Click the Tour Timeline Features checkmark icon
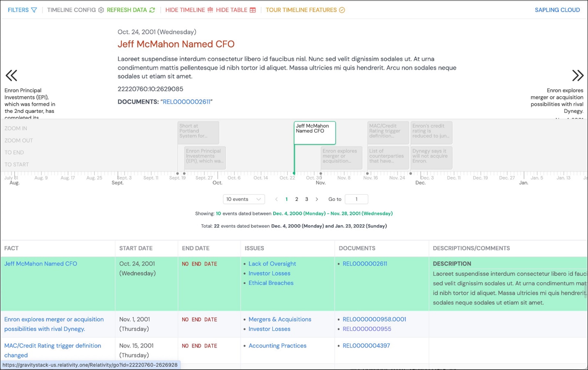This screenshot has width=588, height=370. point(342,10)
